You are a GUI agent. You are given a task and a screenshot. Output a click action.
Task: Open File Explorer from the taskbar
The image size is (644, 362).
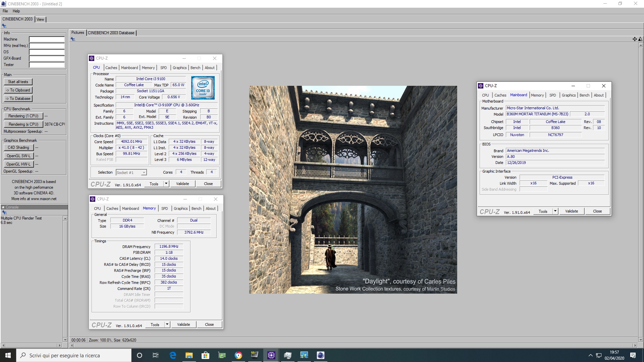(189, 355)
